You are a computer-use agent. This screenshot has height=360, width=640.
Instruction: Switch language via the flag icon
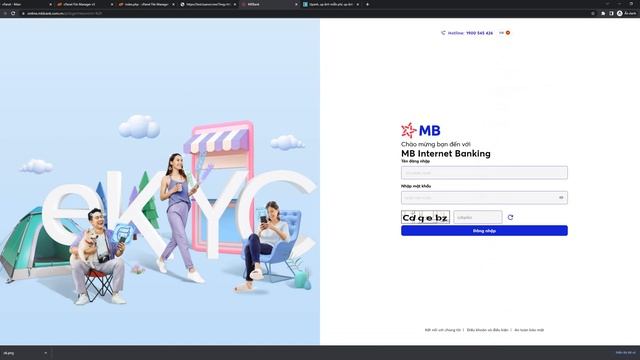click(x=508, y=33)
